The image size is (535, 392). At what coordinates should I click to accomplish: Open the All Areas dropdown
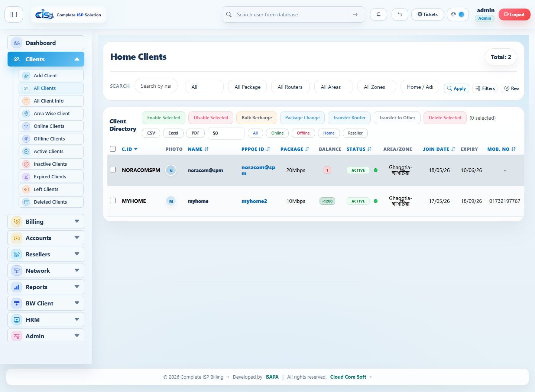coord(334,87)
